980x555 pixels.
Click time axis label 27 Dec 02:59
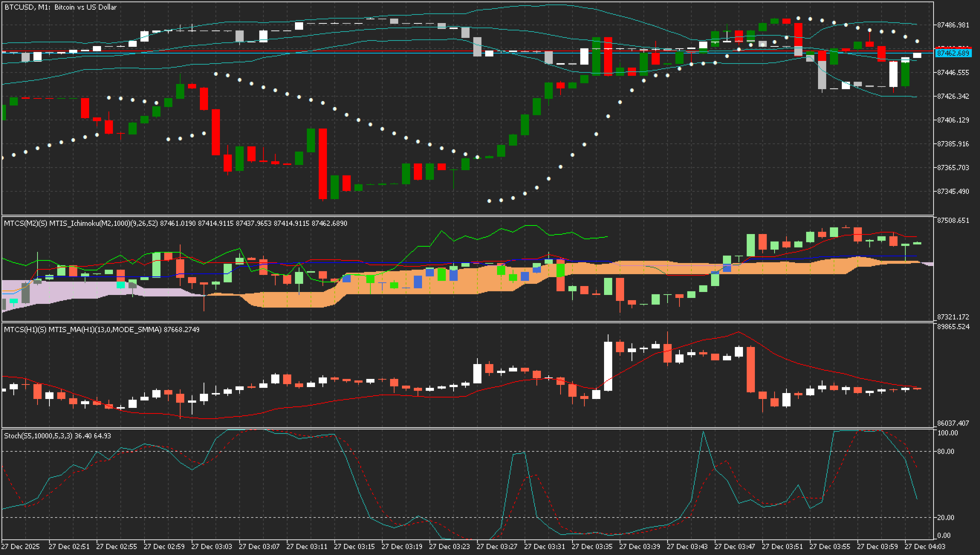[x=164, y=547]
